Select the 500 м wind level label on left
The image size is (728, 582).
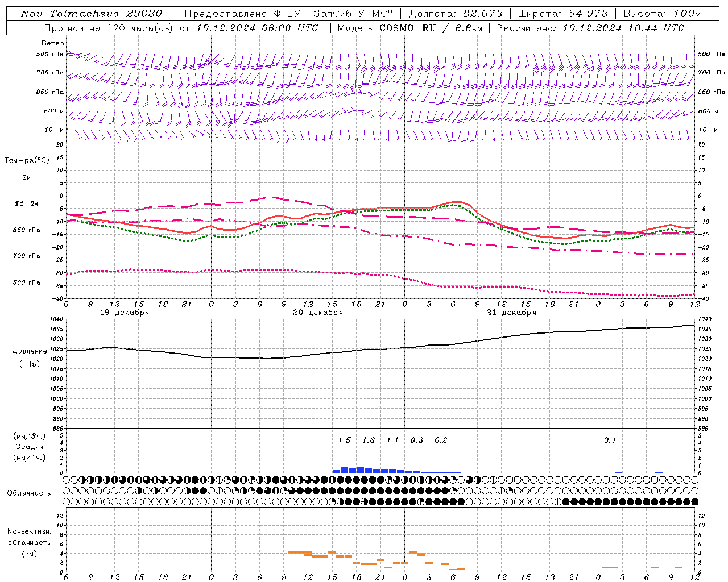[x=54, y=111]
